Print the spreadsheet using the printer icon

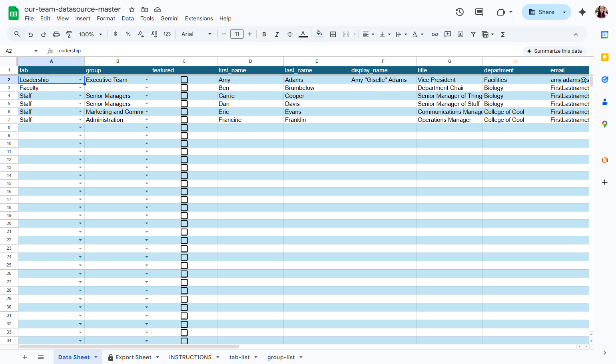click(56, 34)
